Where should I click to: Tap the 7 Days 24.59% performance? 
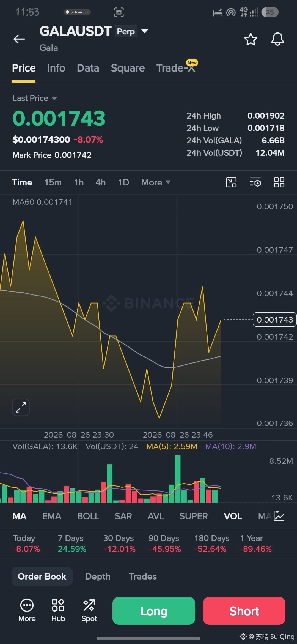click(x=72, y=543)
